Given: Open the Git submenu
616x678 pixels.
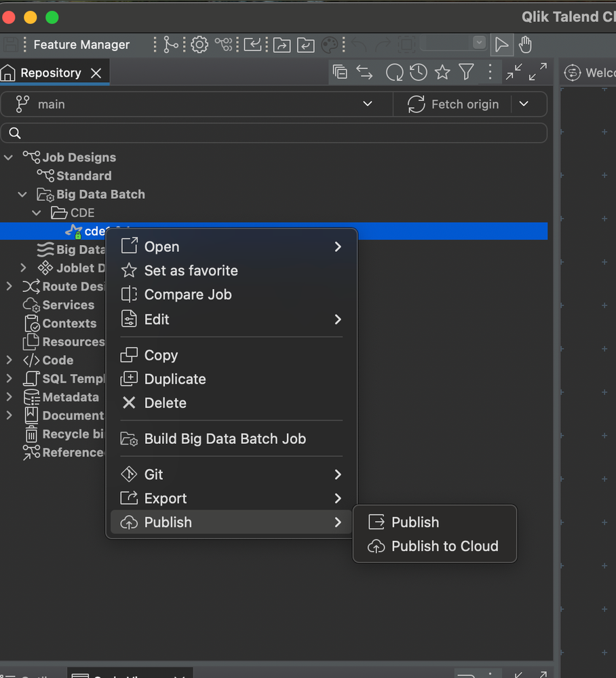Looking at the screenshot, I should point(231,475).
